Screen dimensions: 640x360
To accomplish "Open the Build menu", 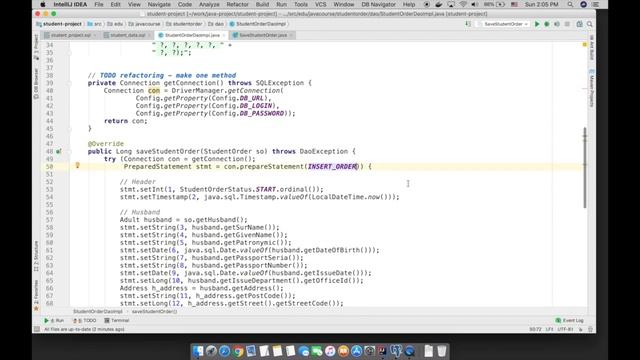I will [262, 4].
